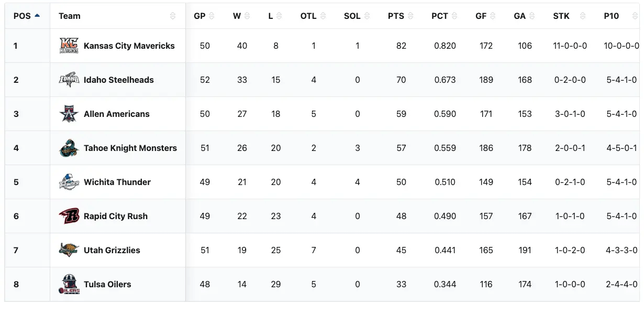Click the Idaho Steelheads team logo
The height and width of the screenshot is (314, 644).
pos(69,80)
